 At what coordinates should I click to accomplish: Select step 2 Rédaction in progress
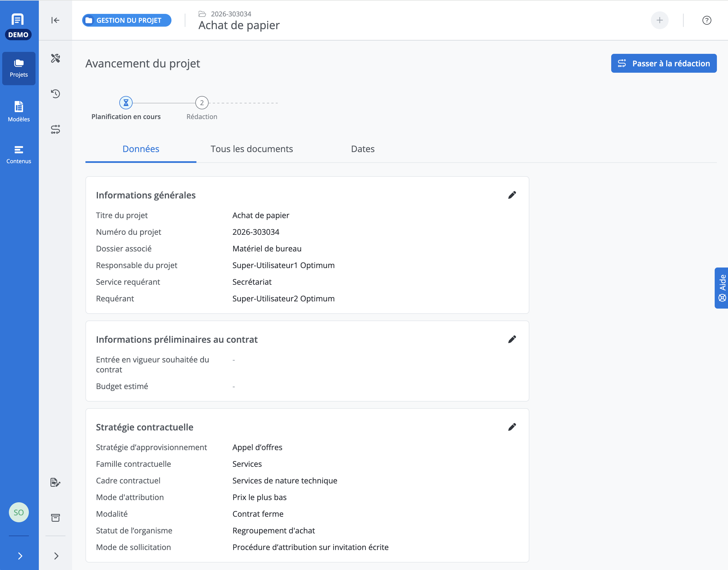tap(201, 108)
